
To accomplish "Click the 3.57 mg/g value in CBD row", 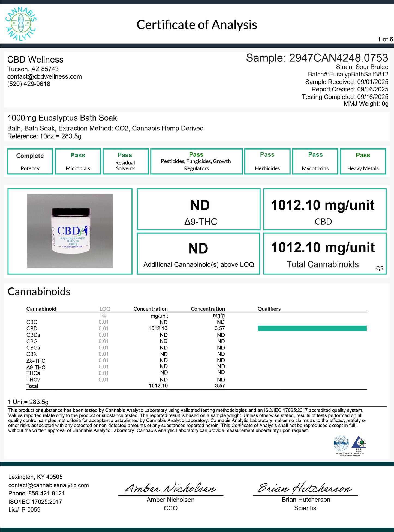I will click(x=220, y=328).
